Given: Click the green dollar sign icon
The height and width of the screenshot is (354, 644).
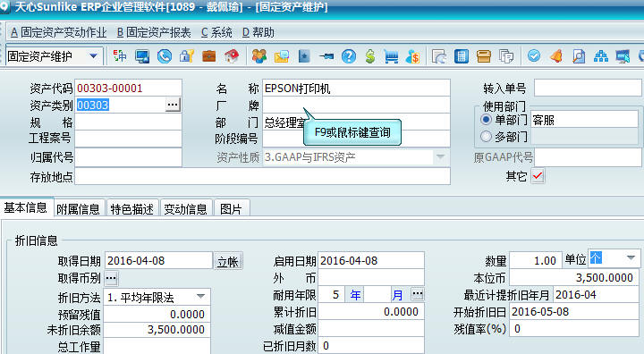Looking at the screenshot, I should point(370,55).
